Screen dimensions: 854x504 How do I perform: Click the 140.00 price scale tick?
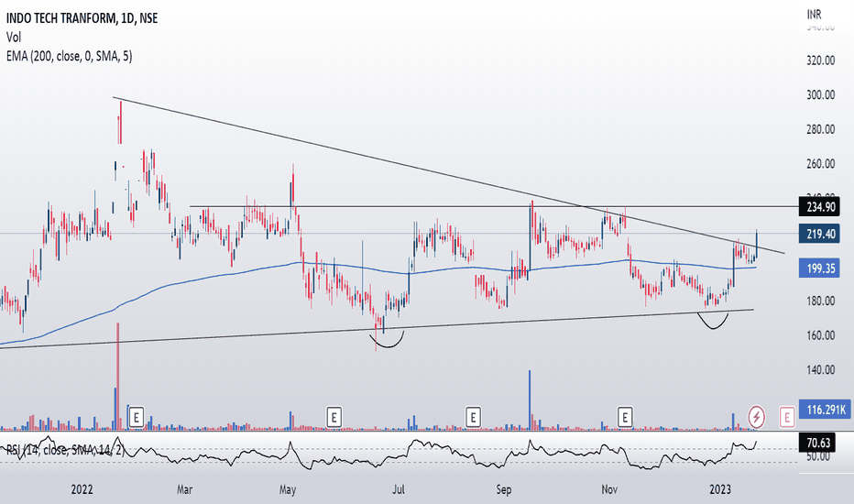point(821,370)
